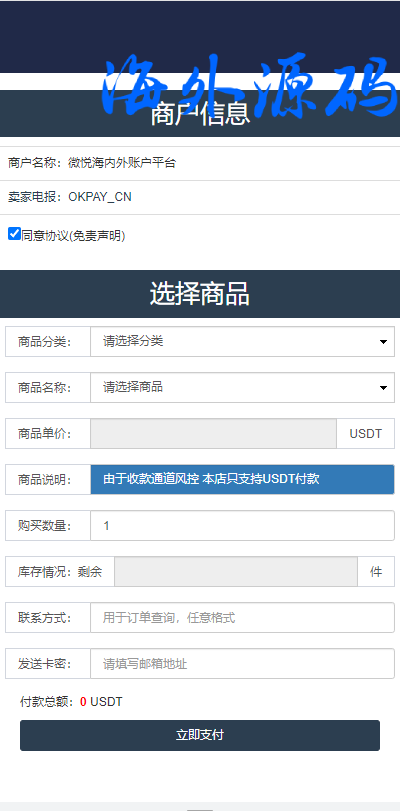Expand the 请选择商品 product dropdown
This screenshot has height=811, width=400.
click(242, 387)
